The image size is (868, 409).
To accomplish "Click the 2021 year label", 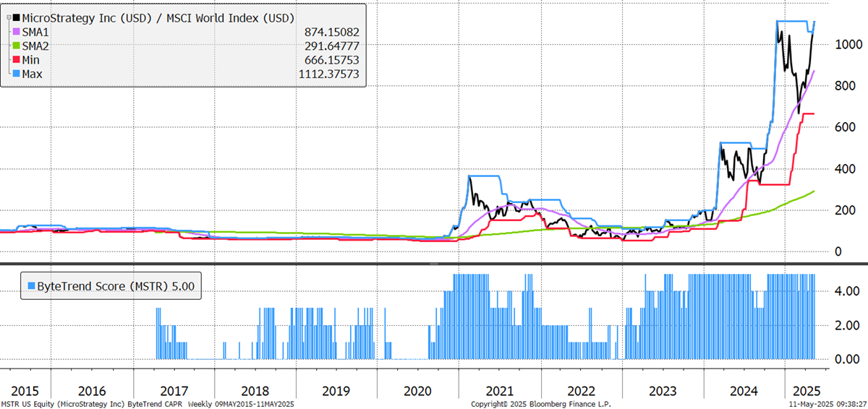I will tap(500, 391).
